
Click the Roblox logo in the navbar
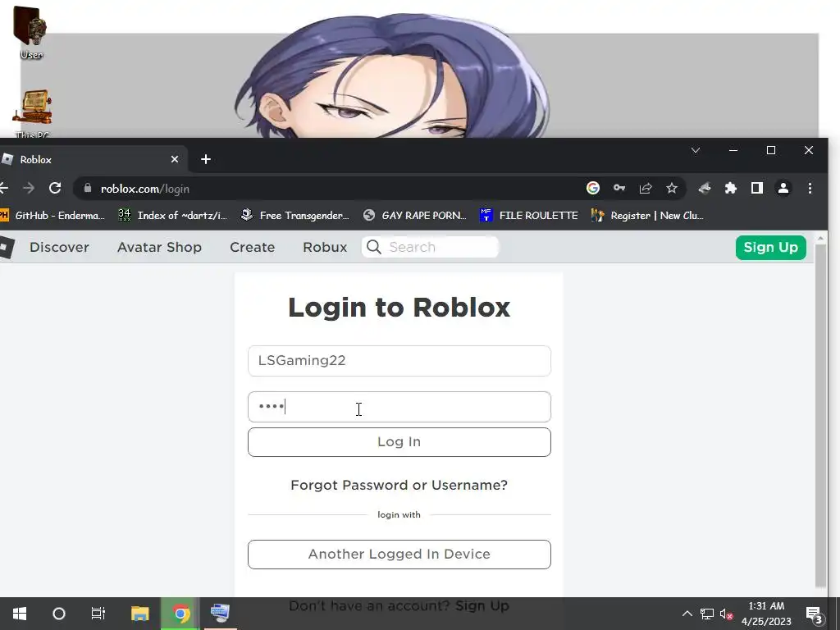[7, 248]
